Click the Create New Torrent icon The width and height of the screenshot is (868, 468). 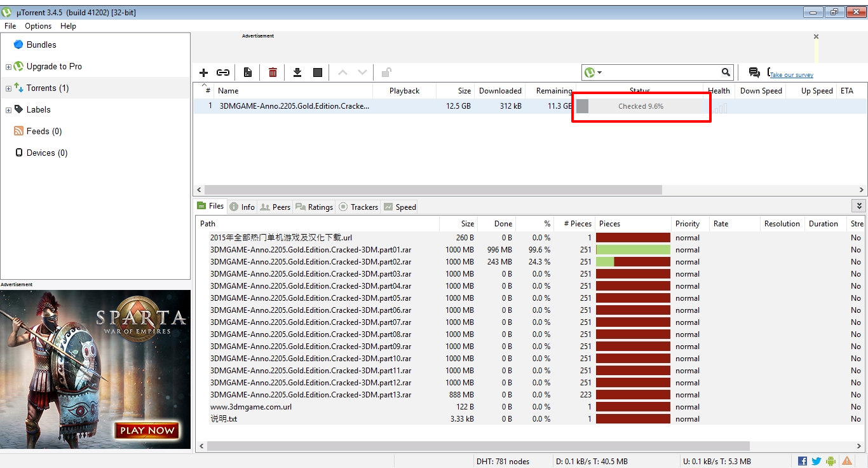247,72
